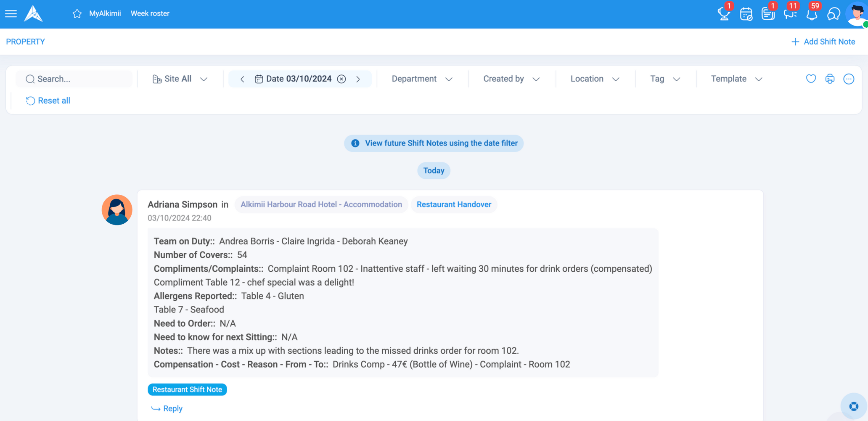This screenshot has width=868, height=421.
Task: Open the trophy awards icon
Action: tap(723, 14)
